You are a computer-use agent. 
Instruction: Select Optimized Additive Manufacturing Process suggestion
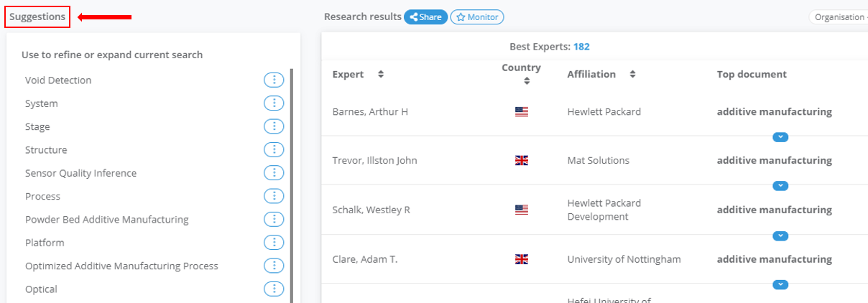coord(121,266)
